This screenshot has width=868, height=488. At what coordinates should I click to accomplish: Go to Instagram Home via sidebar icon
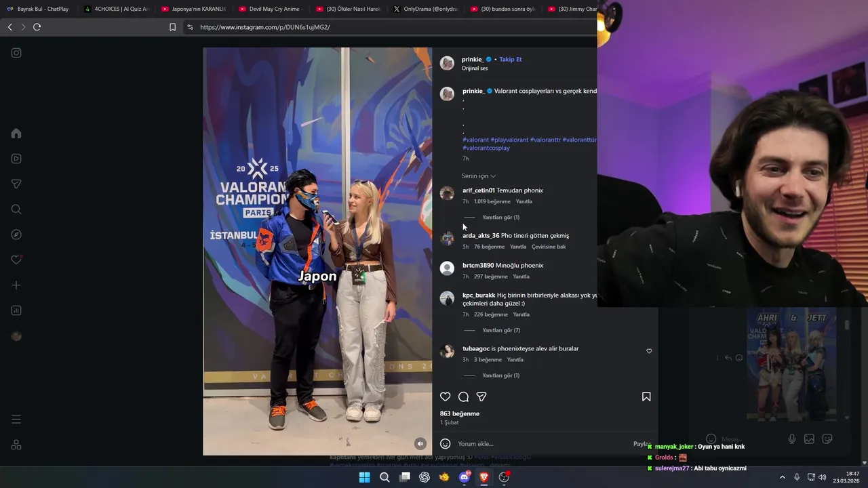pyautogui.click(x=16, y=134)
